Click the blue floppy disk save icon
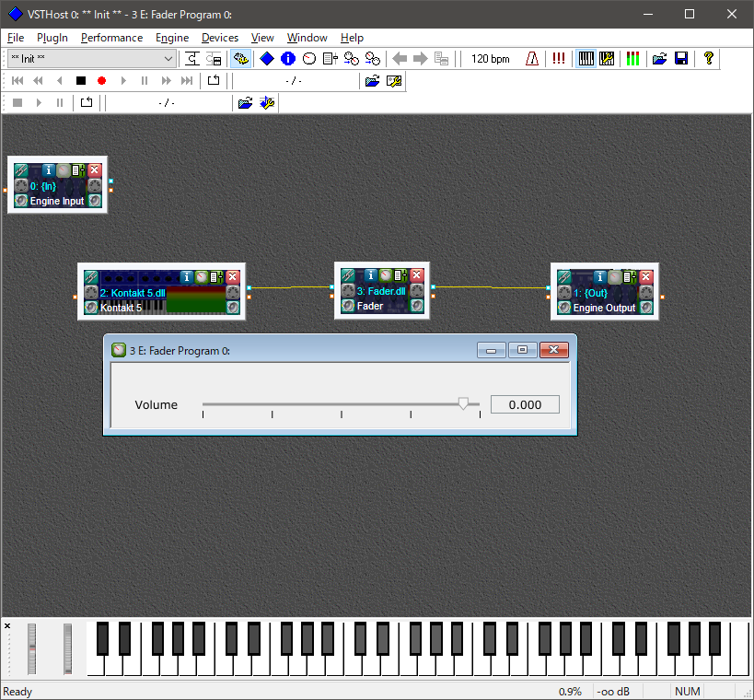The image size is (754, 700). pos(681,59)
